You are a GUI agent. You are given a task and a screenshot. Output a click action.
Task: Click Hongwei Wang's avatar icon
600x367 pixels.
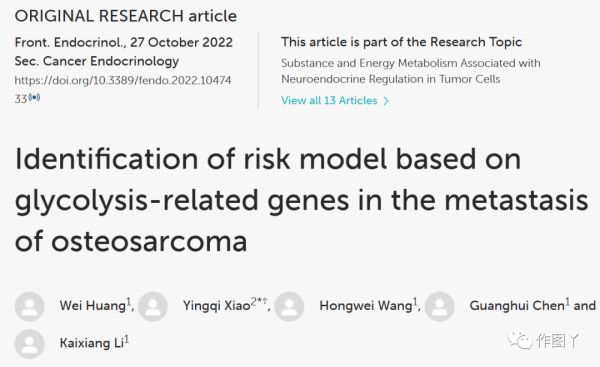pos(289,306)
